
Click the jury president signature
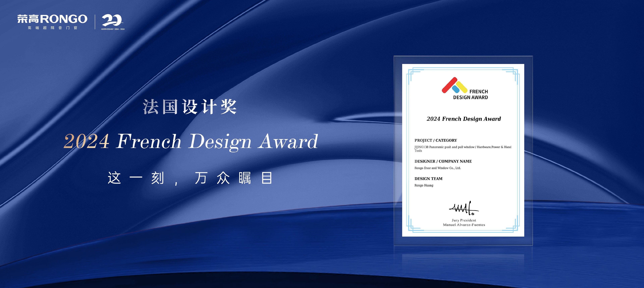pyautogui.click(x=464, y=209)
